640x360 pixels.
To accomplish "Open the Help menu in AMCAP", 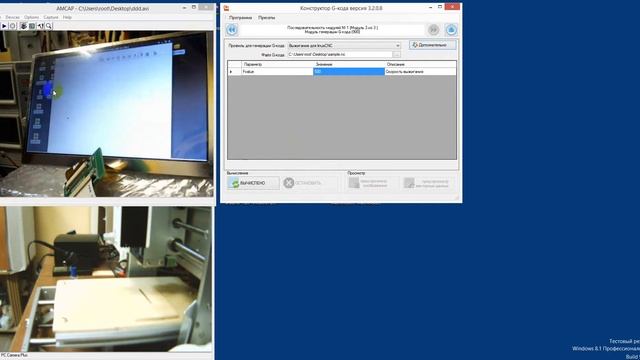I will (67, 17).
